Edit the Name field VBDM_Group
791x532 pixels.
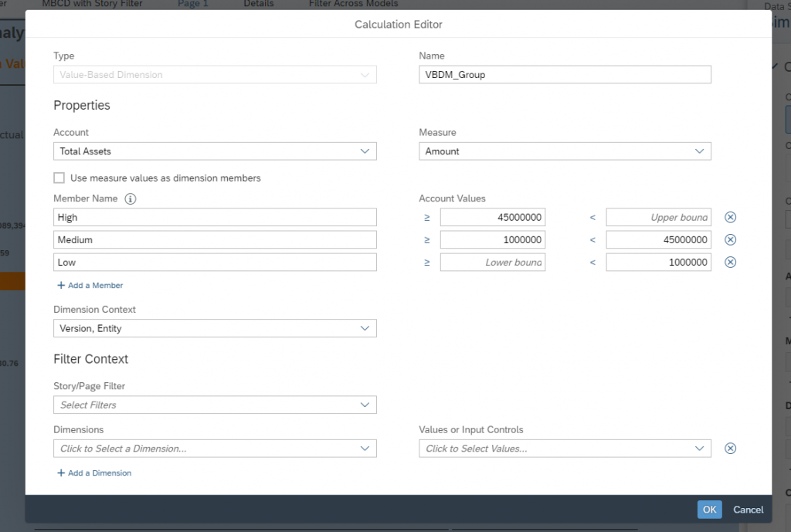(x=565, y=75)
